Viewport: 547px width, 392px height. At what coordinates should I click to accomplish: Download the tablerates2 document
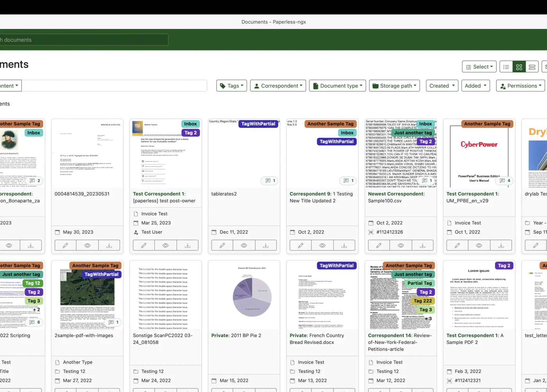coord(266,245)
